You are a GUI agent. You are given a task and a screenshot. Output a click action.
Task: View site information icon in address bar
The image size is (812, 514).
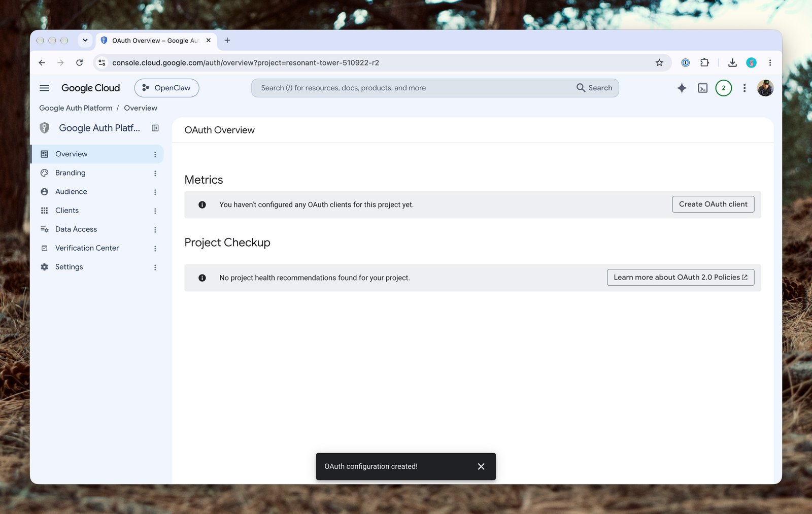[102, 62]
